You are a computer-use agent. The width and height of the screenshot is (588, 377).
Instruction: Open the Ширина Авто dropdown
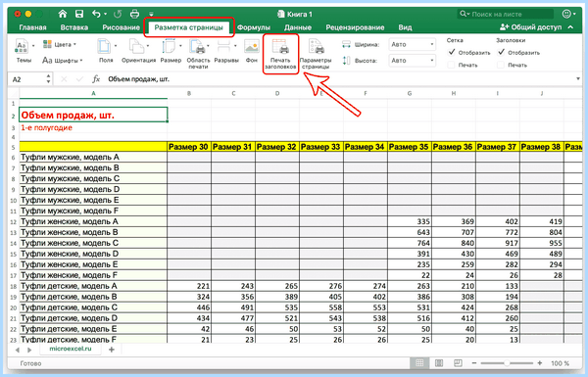(x=413, y=44)
